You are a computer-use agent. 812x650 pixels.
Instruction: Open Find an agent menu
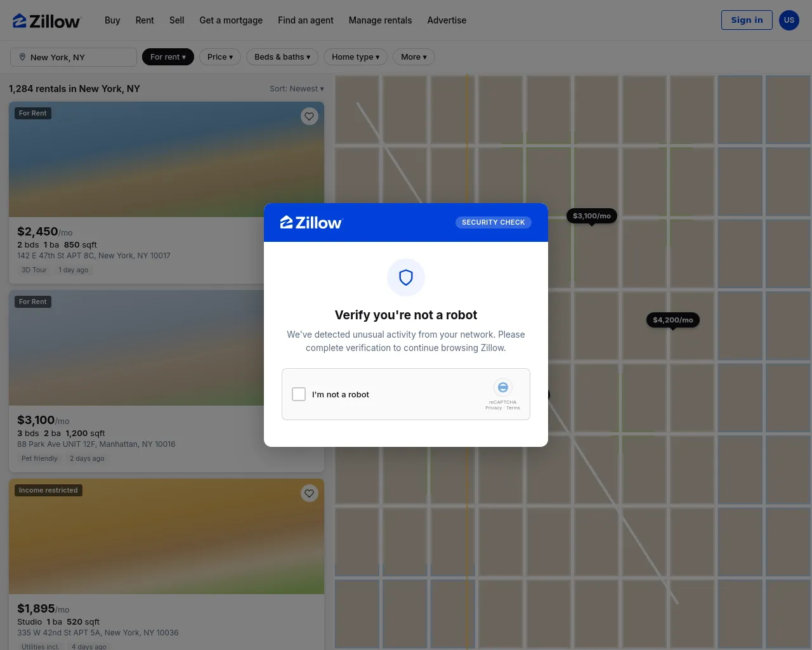[306, 20]
